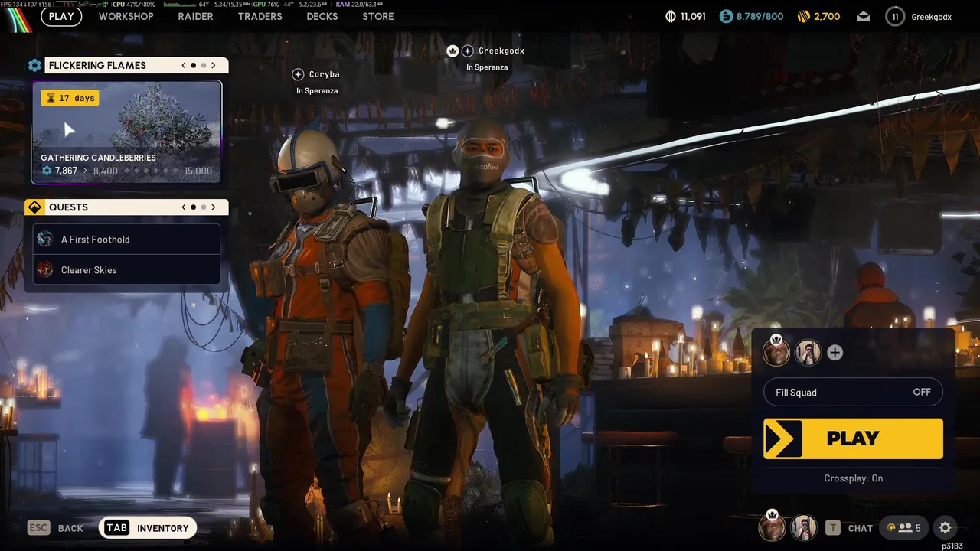Open the DECKS tab

(322, 16)
